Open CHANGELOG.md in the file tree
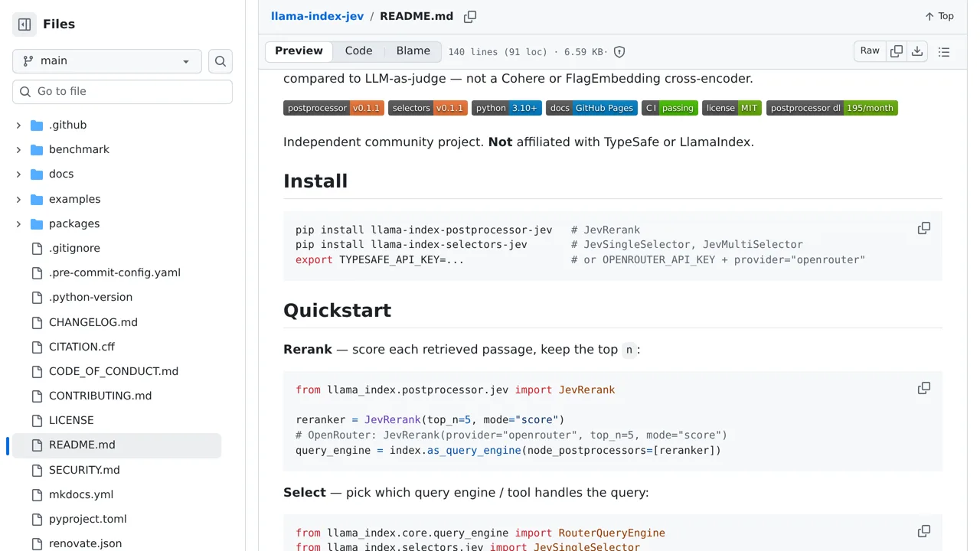 click(x=93, y=323)
